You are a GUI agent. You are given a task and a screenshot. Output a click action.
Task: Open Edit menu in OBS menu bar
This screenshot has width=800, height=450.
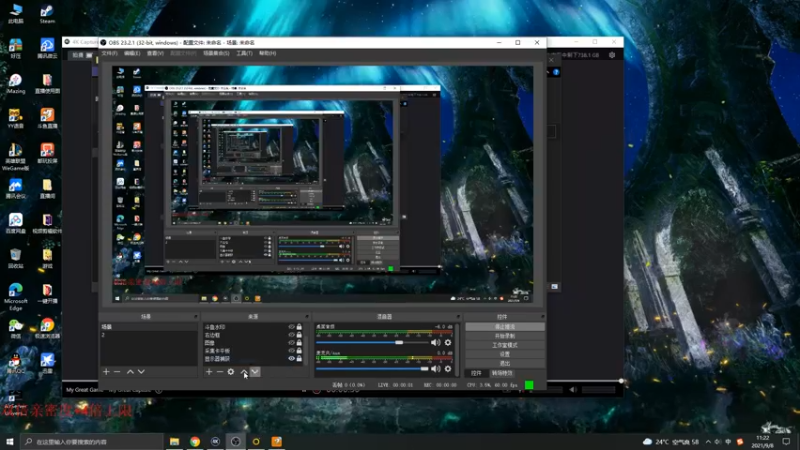click(x=132, y=53)
